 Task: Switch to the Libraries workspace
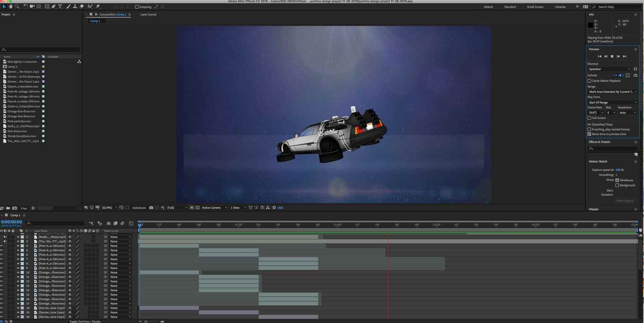[560, 7]
